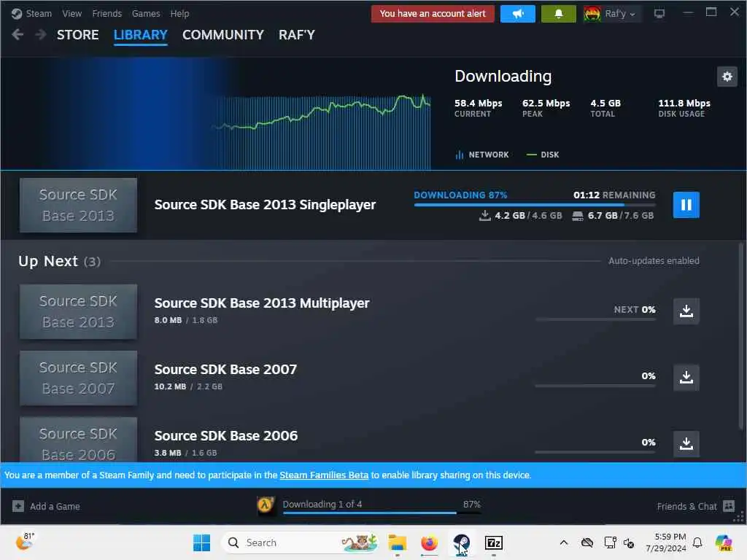Open the Steam Families Beta link
The image size is (747, 560).
(324, 475)
